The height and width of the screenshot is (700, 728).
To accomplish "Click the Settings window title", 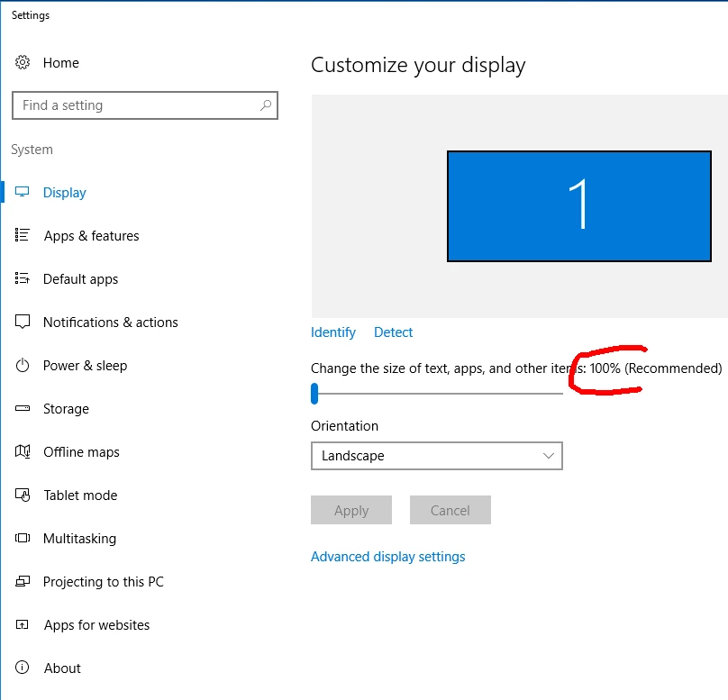I will pyautogui.click(x=31, y=15).
